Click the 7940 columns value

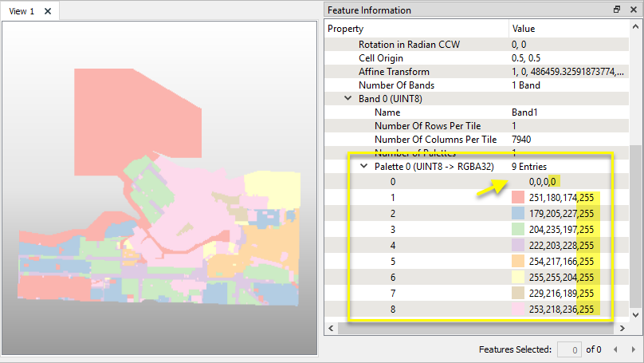[521, 140]
